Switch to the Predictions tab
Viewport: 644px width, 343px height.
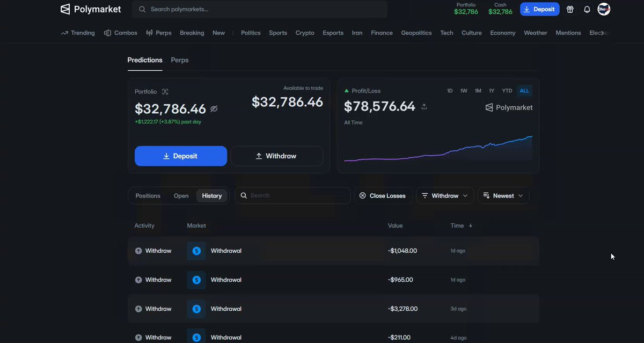(x=145, y=60)
